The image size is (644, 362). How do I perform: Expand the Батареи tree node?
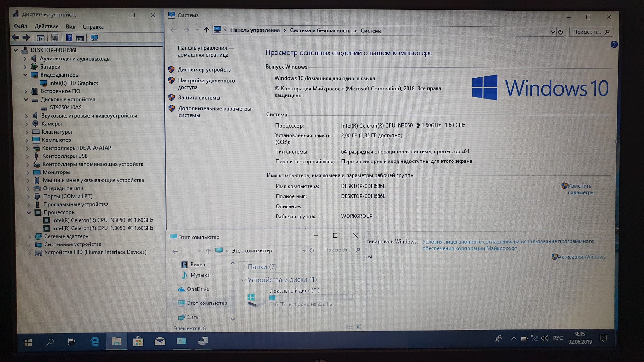[x=25, y=67]
